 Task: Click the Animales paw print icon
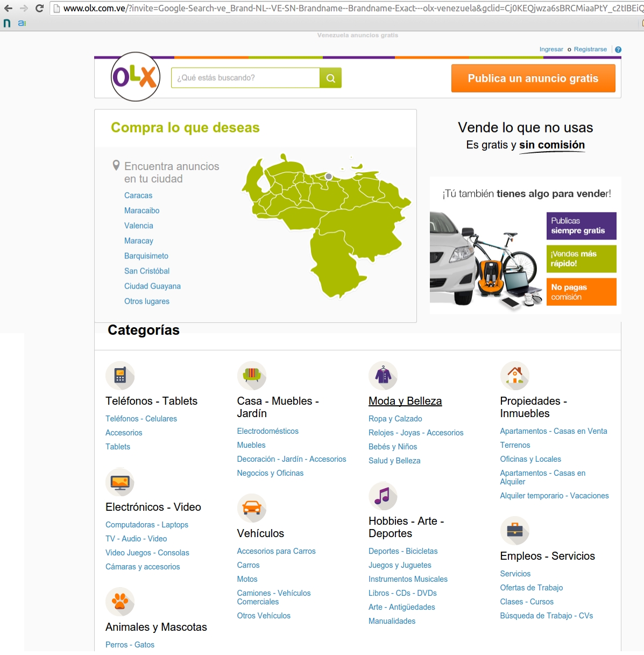click(120, 602)
